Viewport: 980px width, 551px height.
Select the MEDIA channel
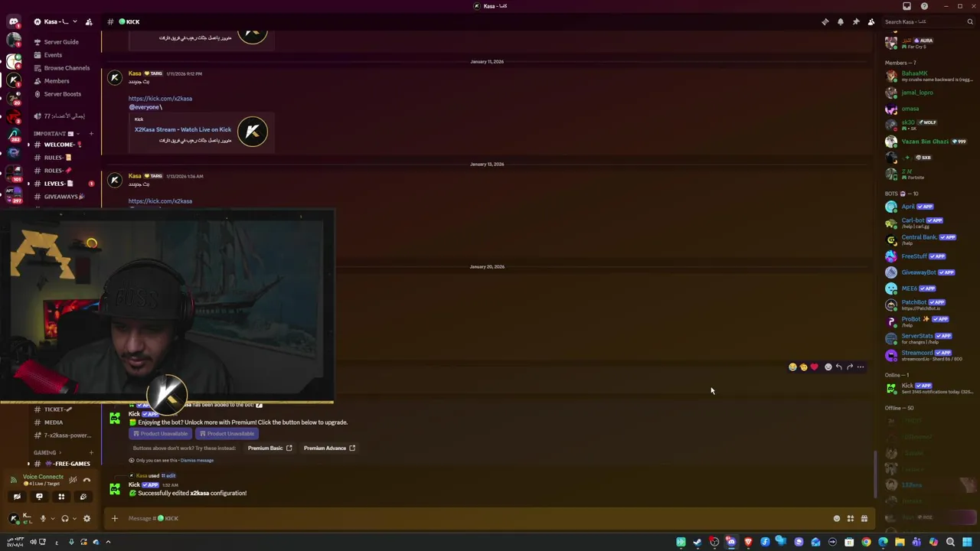pyautogui.click(x=54, y=422)
